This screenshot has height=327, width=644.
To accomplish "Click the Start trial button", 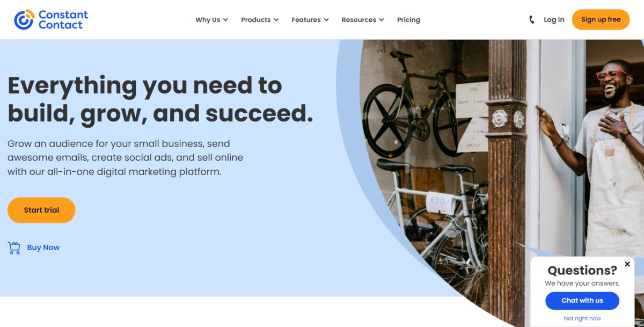I will [41, 210].
